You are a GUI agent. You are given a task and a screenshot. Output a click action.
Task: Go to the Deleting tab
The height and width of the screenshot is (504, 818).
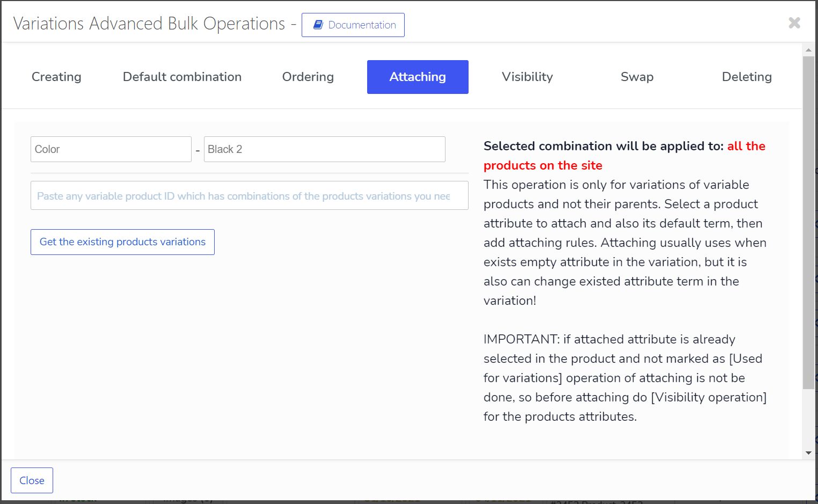pos(747,77)
